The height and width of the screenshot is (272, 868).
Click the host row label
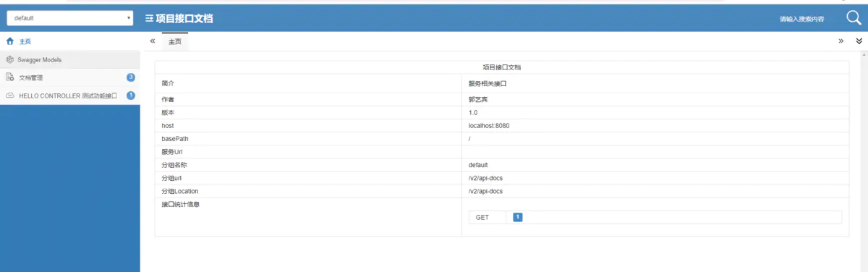click(168, 126)
